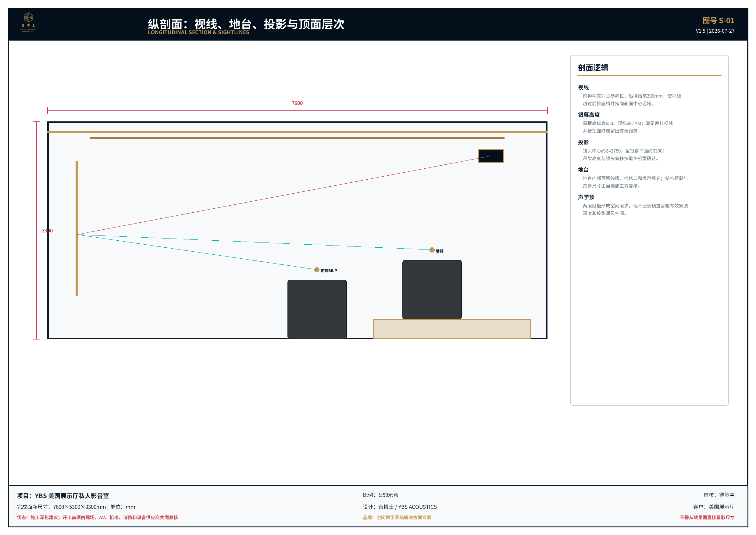Click text 地台内部预留线槽、检修口和吸声填充
The height and width of the screenshot is (535, 756).
click(621, 178)
